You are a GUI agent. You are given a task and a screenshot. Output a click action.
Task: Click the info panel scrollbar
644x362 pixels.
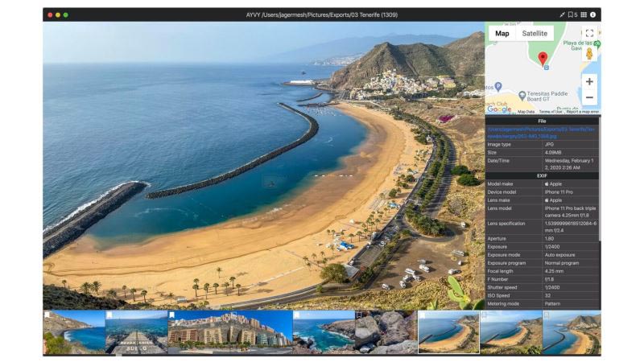(x=600, y=179)
